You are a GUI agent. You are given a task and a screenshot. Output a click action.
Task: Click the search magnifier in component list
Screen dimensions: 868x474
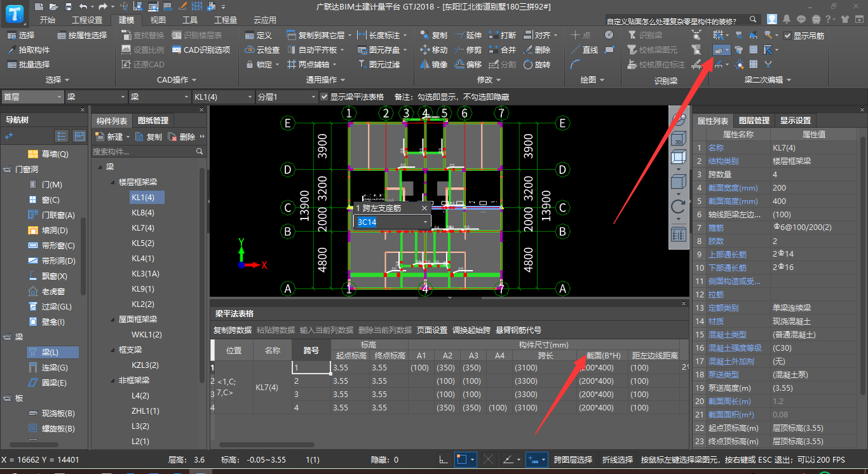click(200, 151)
